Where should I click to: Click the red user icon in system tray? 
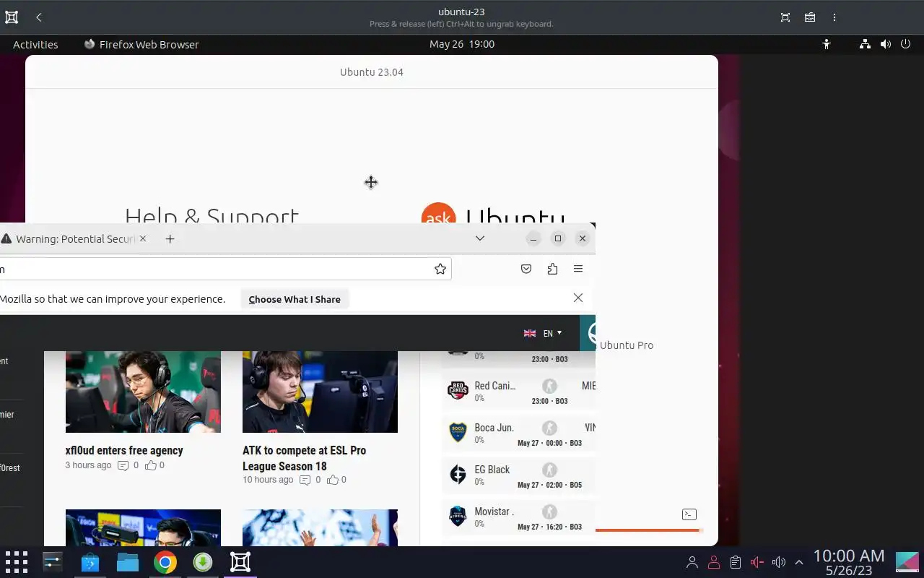coord(714,562)
